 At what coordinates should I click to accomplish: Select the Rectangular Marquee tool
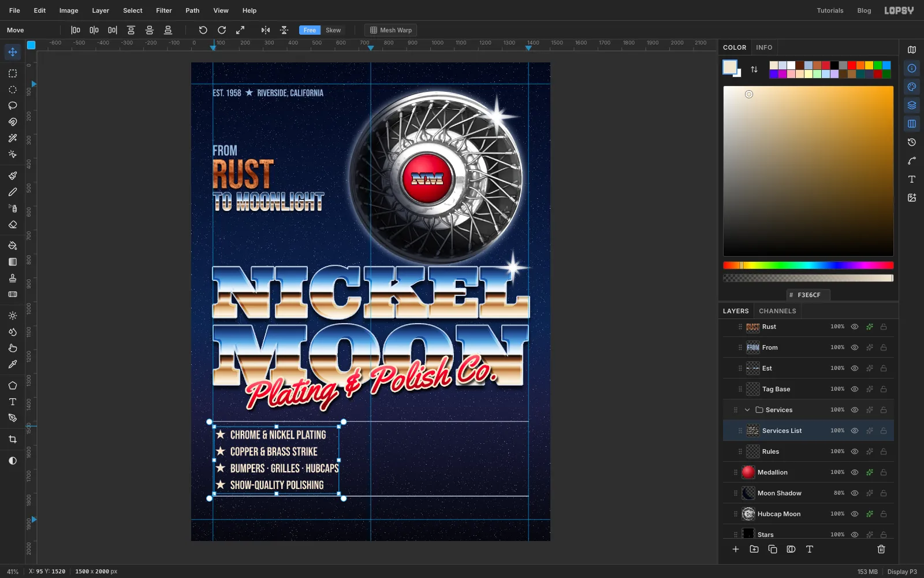click(13, 73)
